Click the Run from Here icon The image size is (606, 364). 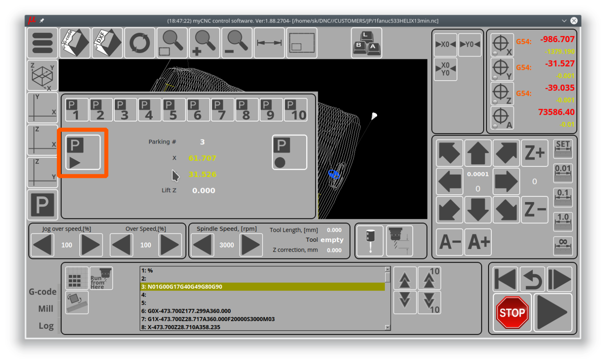101,279
